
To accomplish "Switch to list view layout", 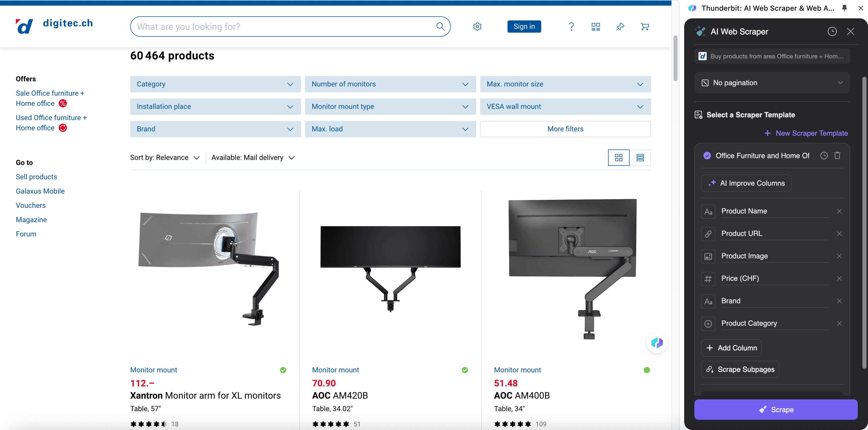I will (640, 158).
